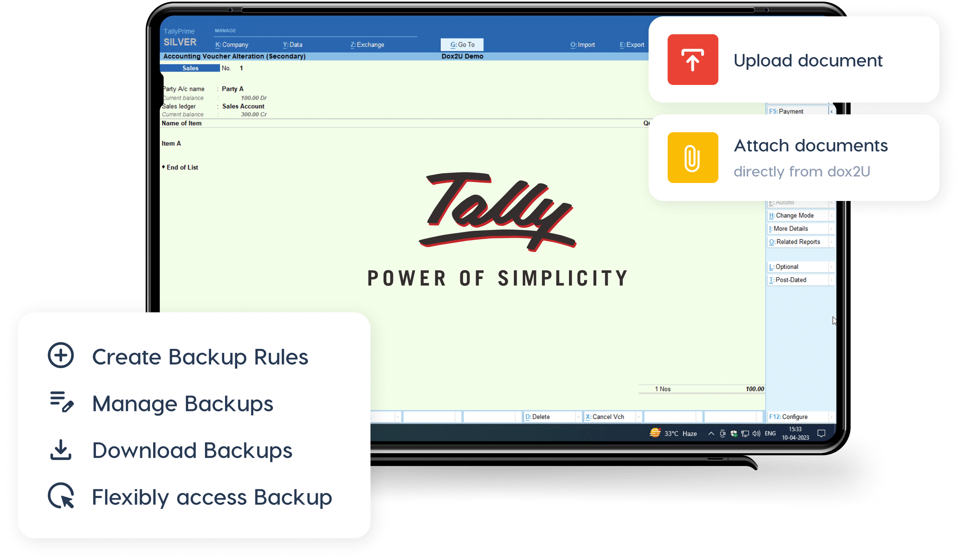The height and width of the screenshot is (560, 959).
Task: Expand arrow next to I: More Details
Action: point(831,229)
